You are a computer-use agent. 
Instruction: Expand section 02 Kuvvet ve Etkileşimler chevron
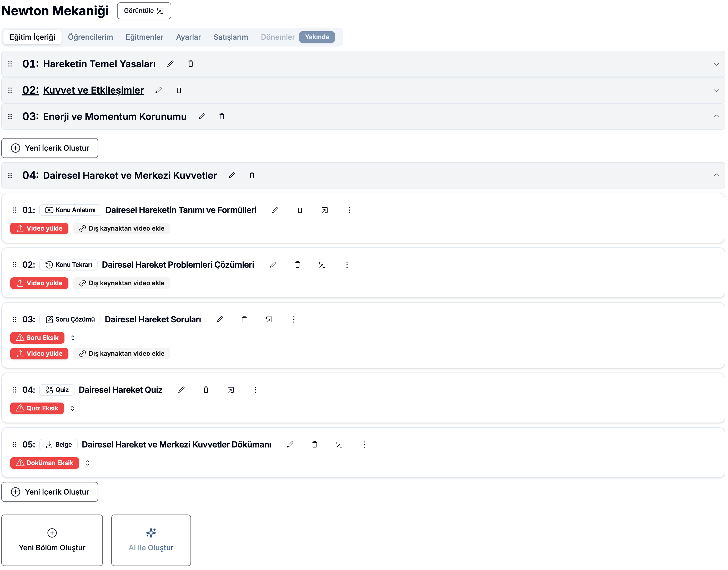(716, 90)
